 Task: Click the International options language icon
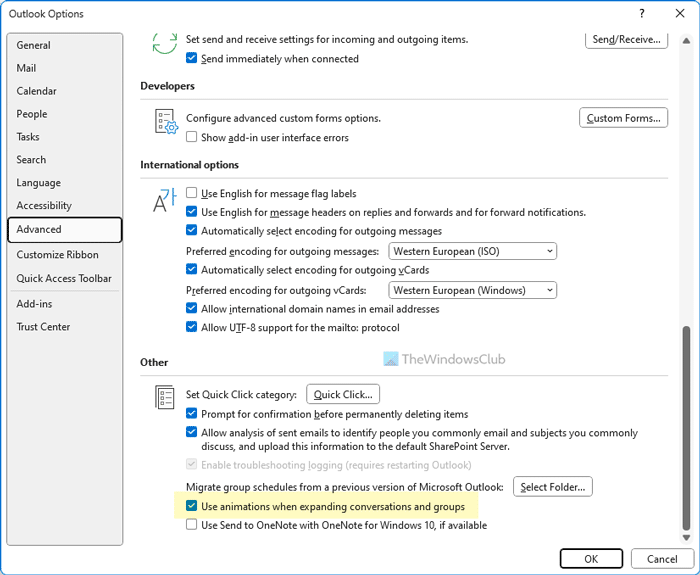[164, 200]
